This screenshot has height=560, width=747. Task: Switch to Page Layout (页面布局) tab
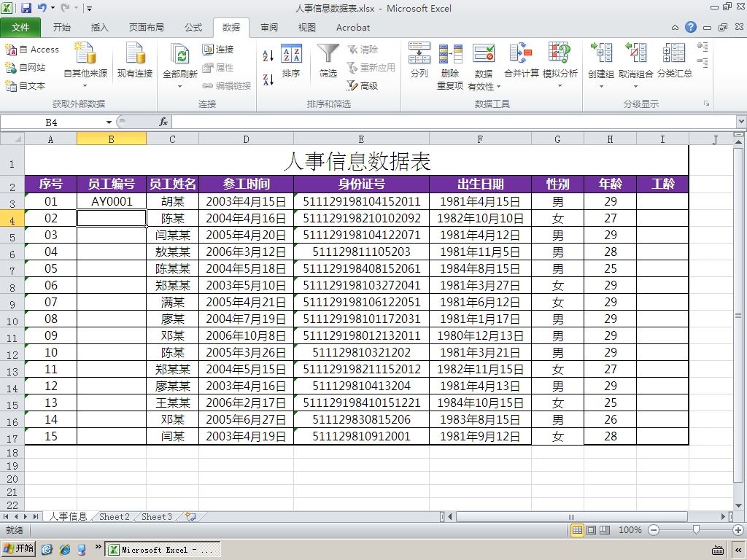click(x=146, y=27)
